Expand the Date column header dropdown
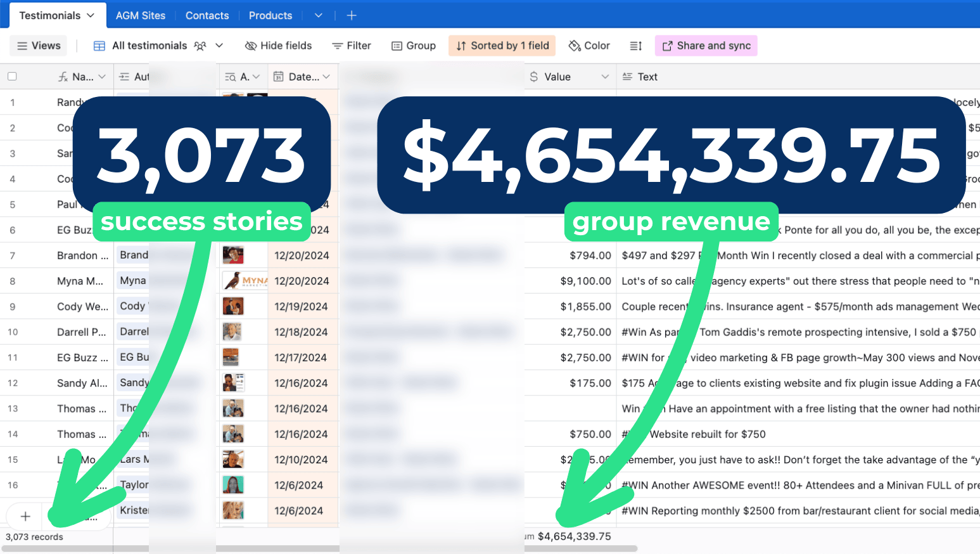Screen dimensions: 980x554 click(326, 77)
